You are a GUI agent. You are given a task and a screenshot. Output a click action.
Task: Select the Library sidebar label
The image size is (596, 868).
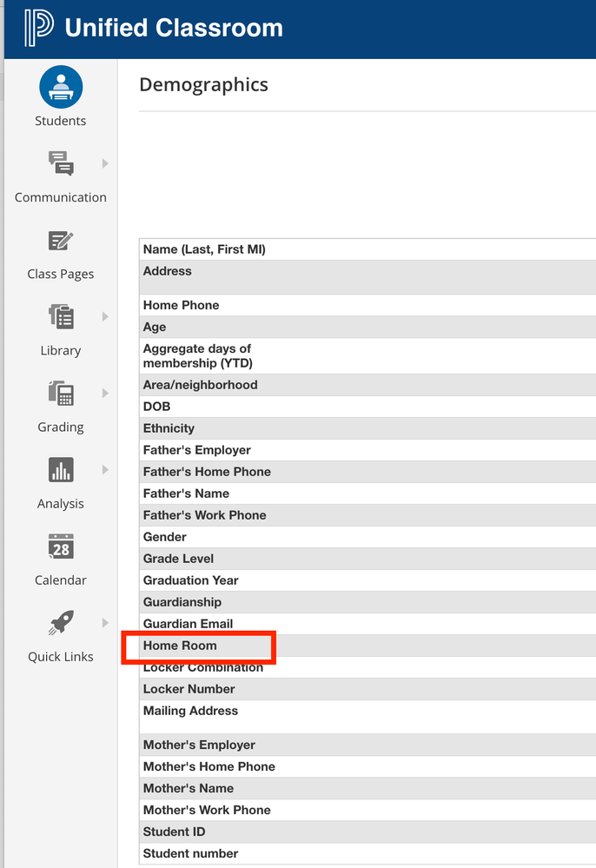tap(60, 350)
